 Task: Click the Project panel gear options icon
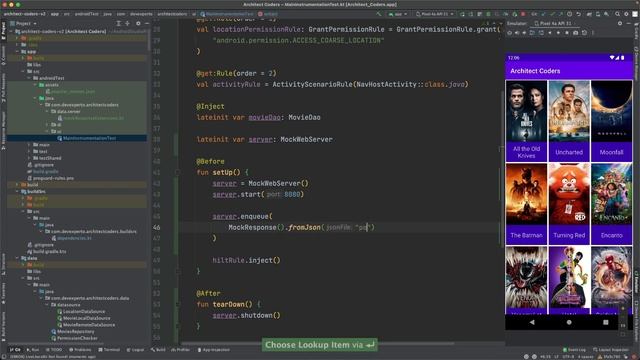(x=138, y=23)
